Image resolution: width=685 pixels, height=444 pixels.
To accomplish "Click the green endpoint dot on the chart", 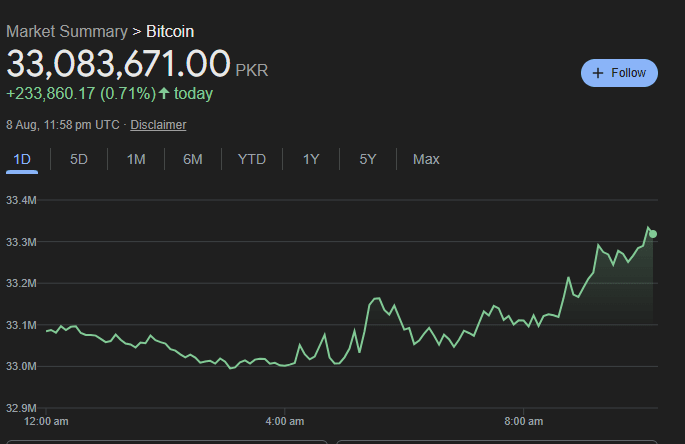I will [654, 234].
